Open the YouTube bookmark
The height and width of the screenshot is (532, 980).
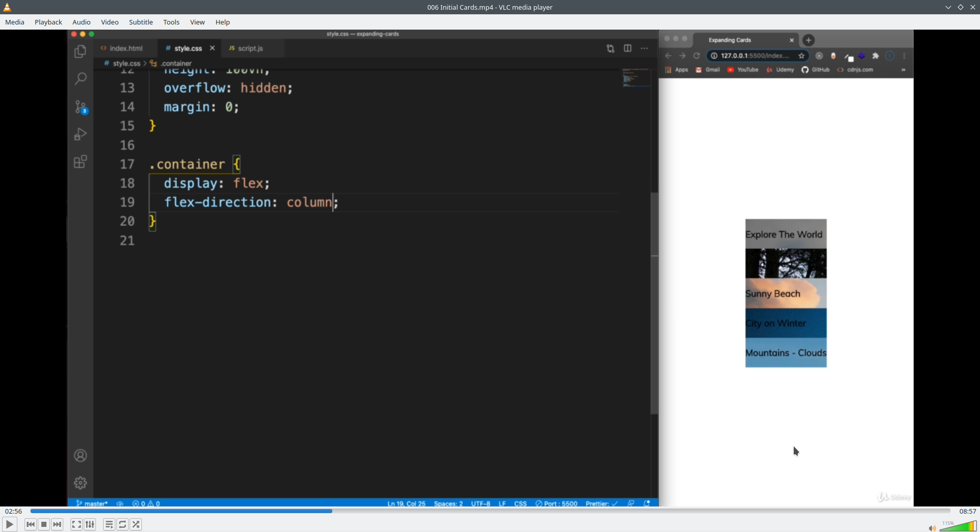(x=743, y=70)
